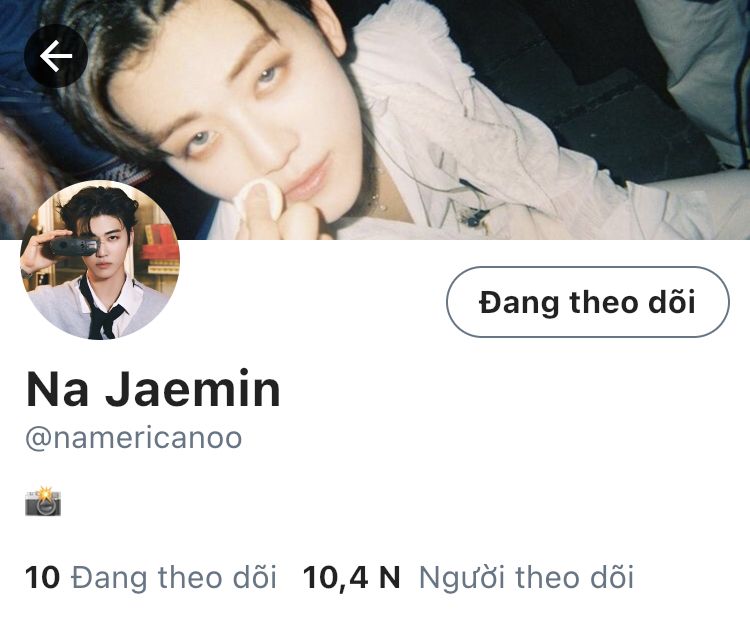750x618 pixels.
Task: Open Na Jaemin's round profile picture
Action: pos(100,260)
